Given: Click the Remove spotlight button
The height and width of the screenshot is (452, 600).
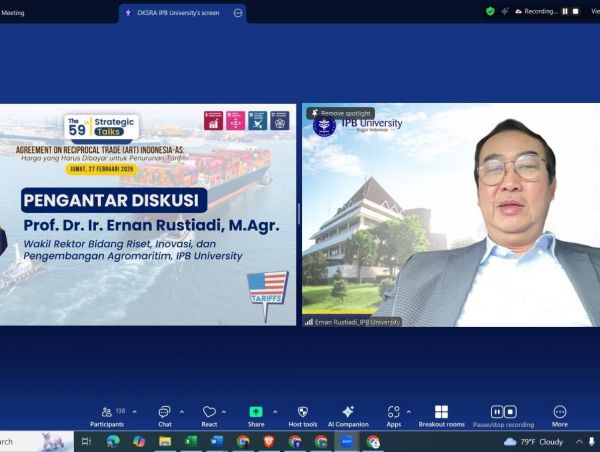Looking at the screenshot, I should (x=341, y=113).
